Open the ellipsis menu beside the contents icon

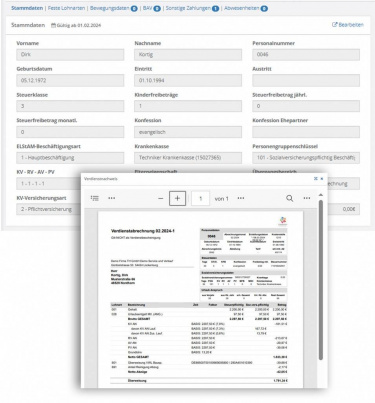112,198
